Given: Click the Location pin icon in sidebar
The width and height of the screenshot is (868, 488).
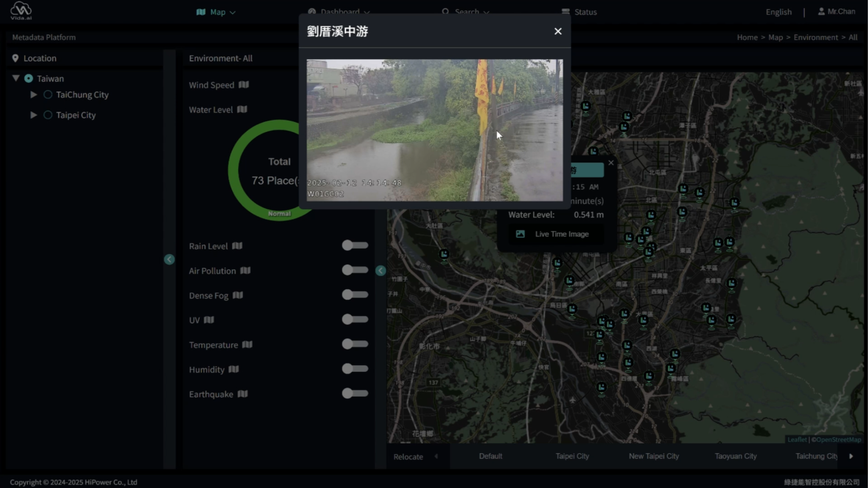Looking at the screenshot, I should point(15,58).
